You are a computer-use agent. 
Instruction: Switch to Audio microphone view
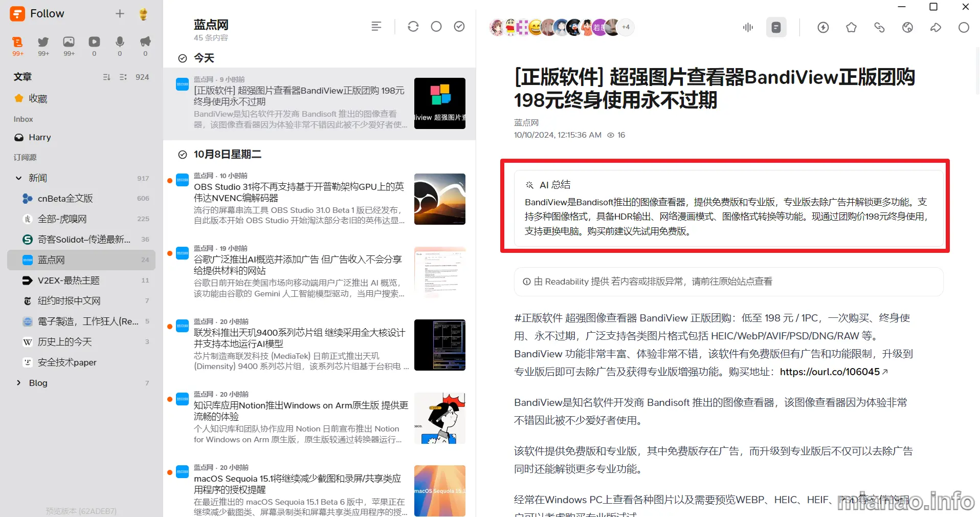[120, 46]
